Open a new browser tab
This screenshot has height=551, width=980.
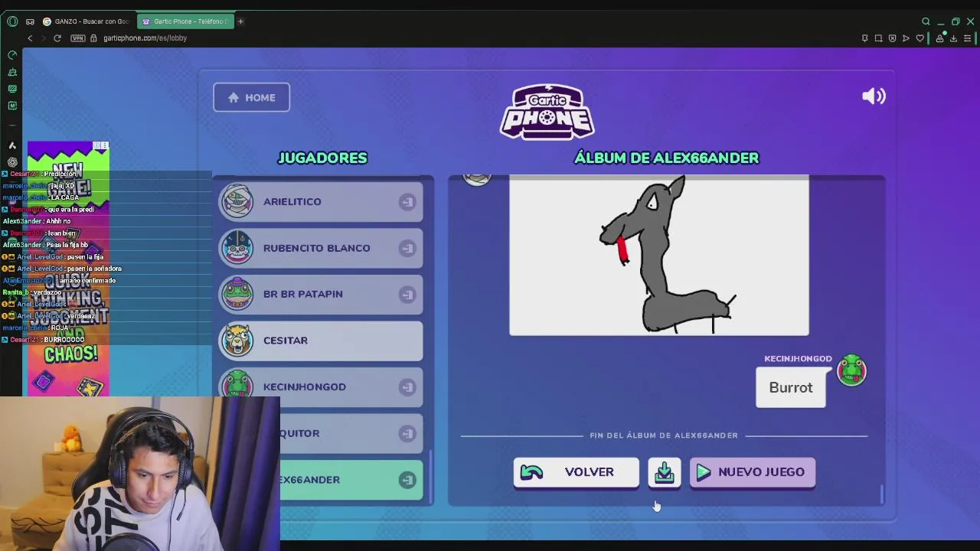pos(240,21)
